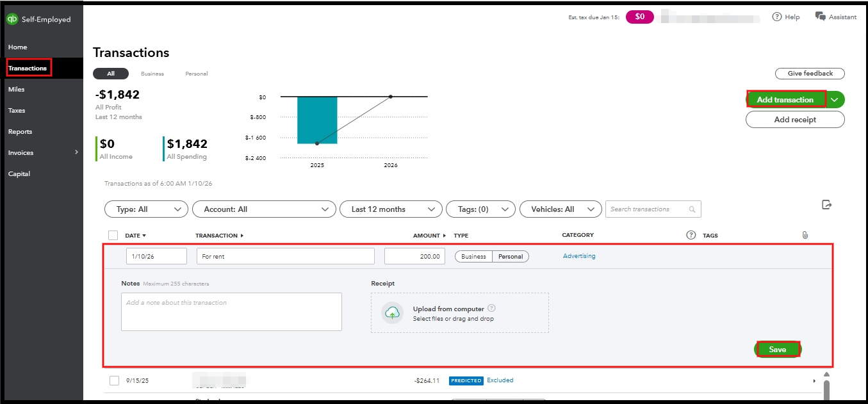Click the Notes text area
This screenshot has width=868, height=404.
231,312
